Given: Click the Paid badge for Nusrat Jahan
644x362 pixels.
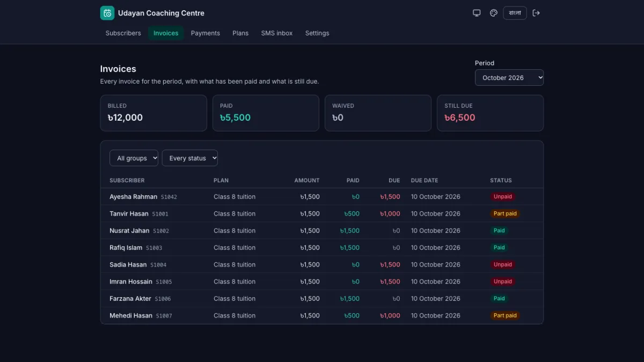Looking at the screenshot, I should [499, 231].
